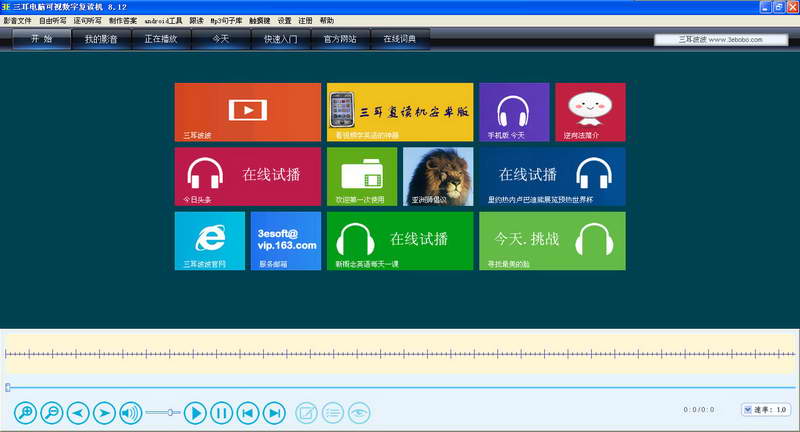
Task: Switch to the 在线词典 tab
Action: 399,39
